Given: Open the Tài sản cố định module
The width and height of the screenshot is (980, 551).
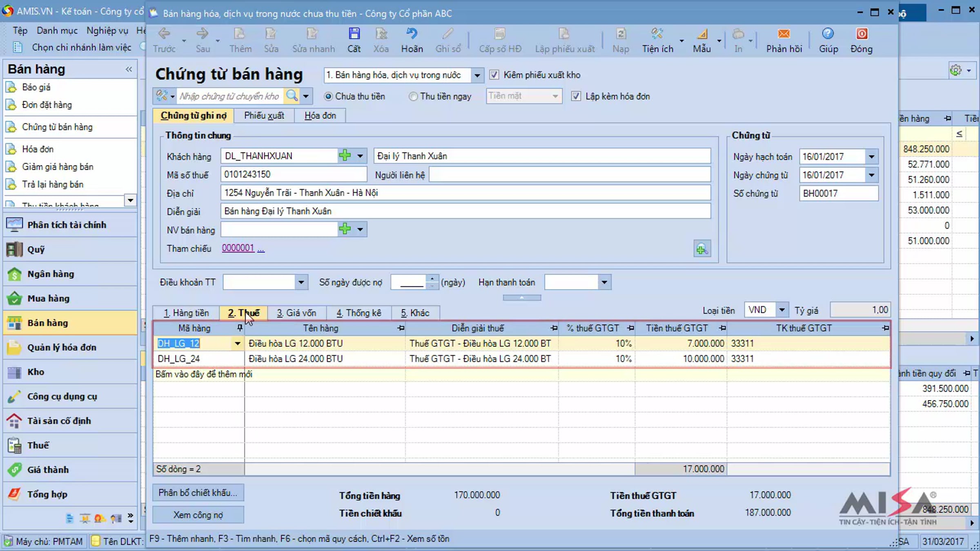Looking at the screenshot, I should [x=70, y=421].
